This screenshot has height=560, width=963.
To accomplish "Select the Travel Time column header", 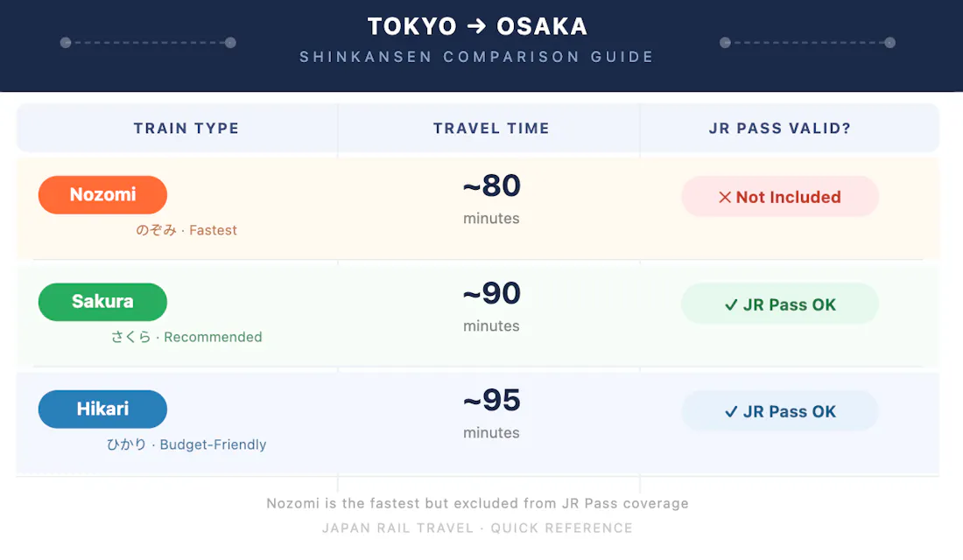I will (491, 129).
